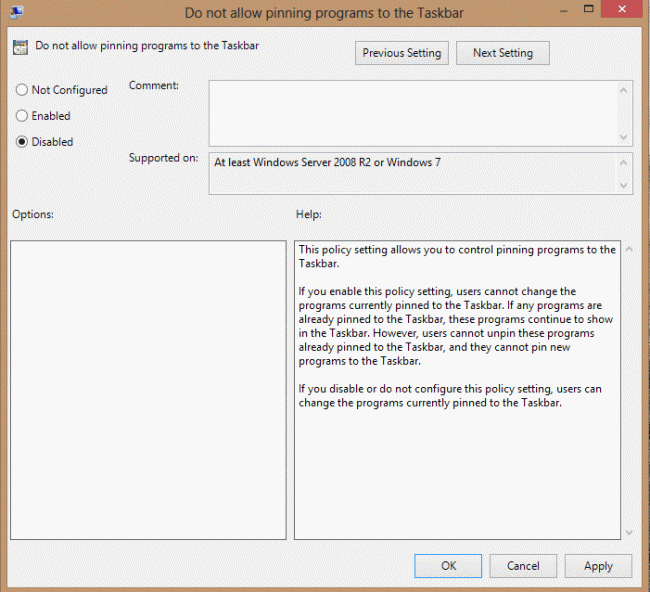Screen dimensions: 650x592
Task: Go to Next Setting
Action: tap(503, 53)
